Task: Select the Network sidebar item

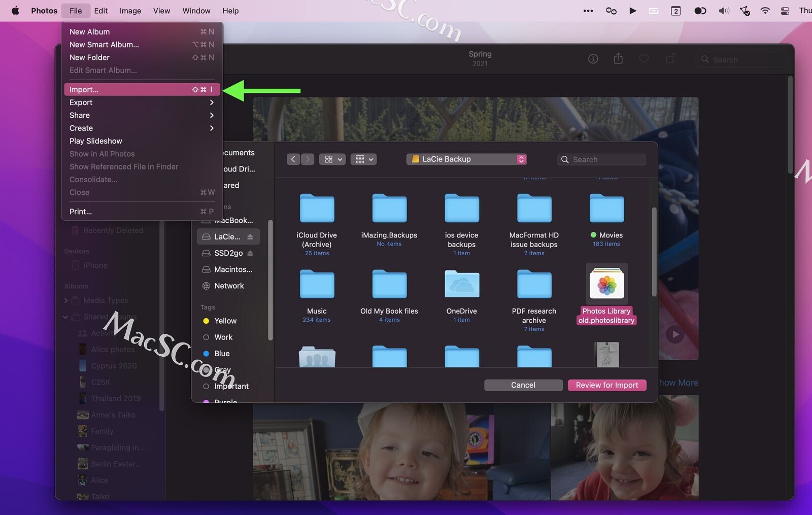Action: tap(229, 286)
